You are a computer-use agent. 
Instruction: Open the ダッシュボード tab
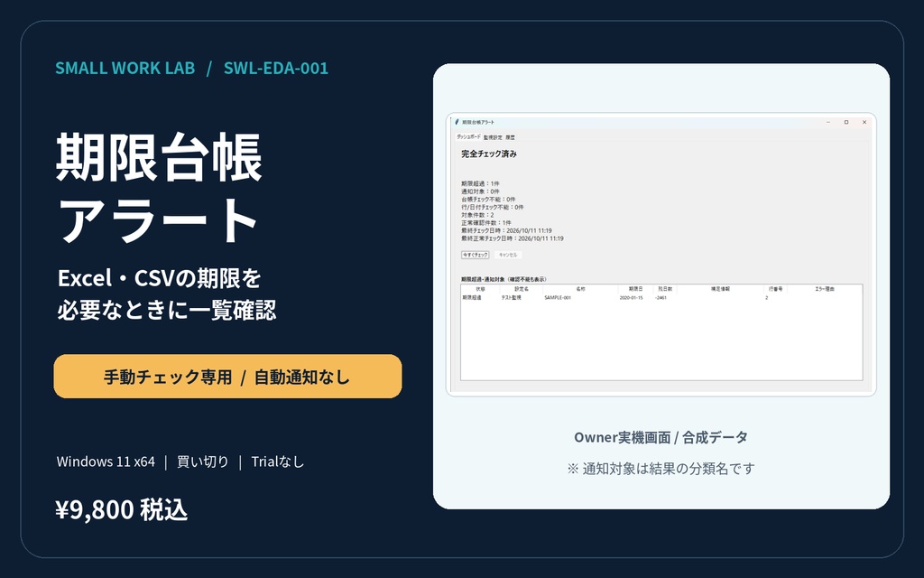468,137
